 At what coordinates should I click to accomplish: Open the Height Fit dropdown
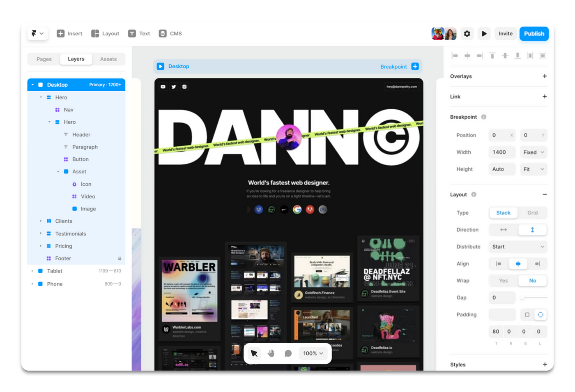[533, 169]
